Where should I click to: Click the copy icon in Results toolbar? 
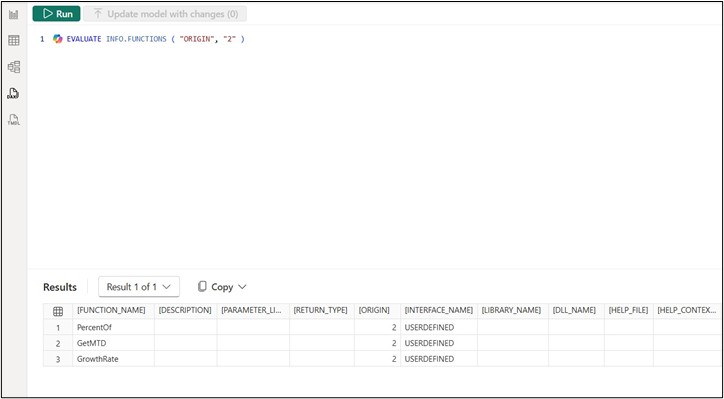pyautogui.click(x=202, y=287)
